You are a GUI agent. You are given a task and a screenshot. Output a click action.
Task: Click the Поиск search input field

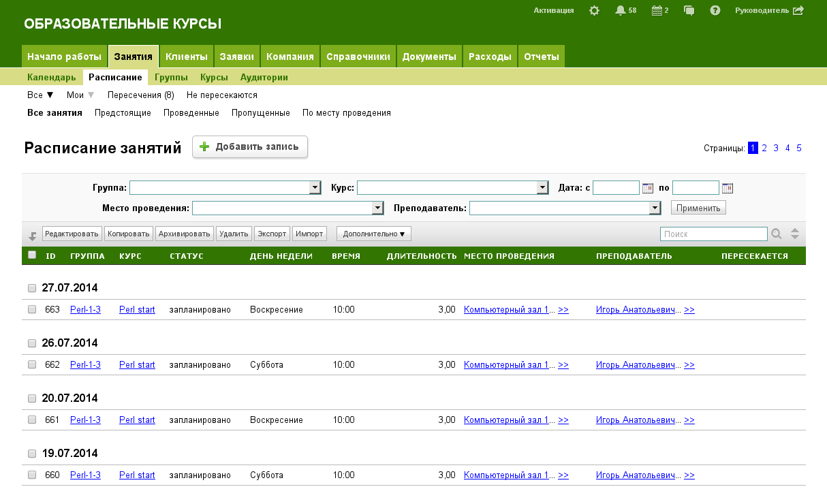(x=713, y=234)
